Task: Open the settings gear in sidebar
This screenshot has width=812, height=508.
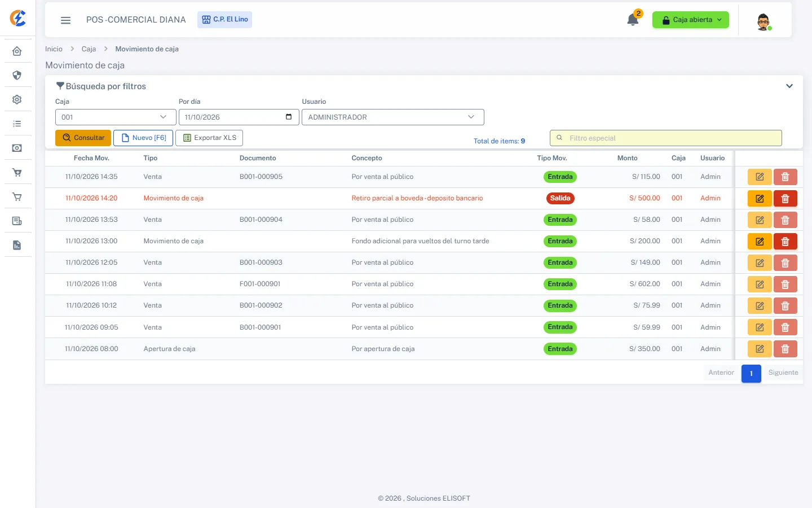Action: coord(17,99)
